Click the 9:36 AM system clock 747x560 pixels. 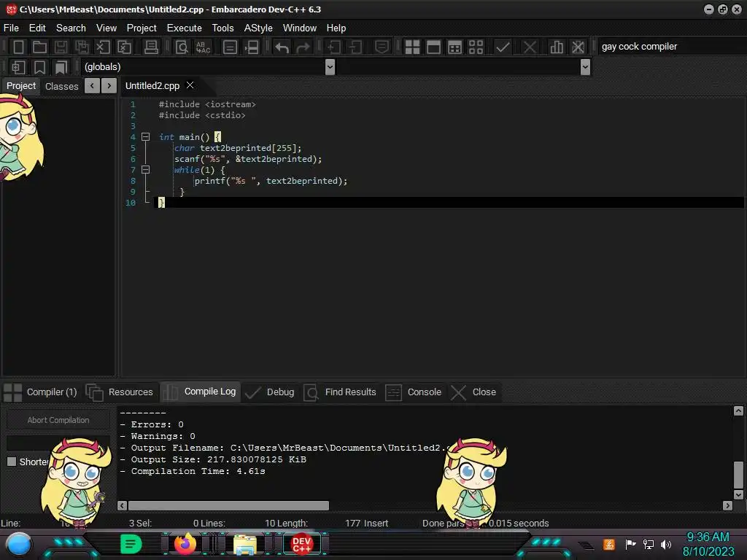[708, 537]
